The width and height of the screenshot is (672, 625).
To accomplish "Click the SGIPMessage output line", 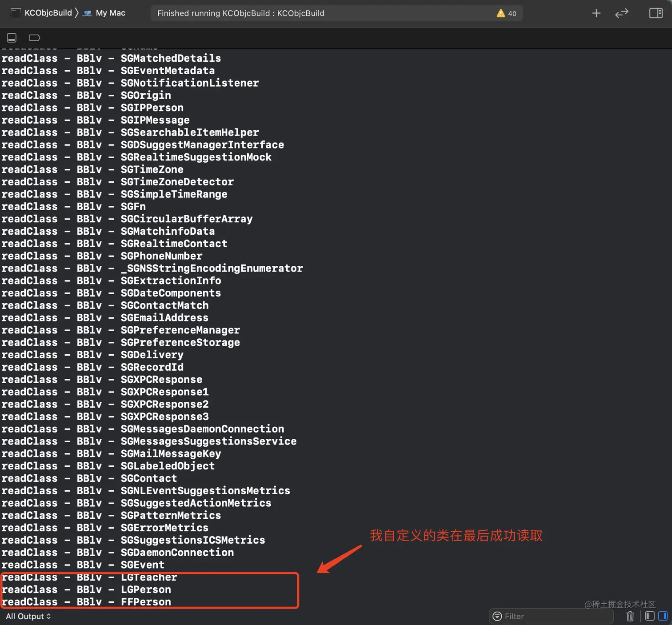I will [x=96, y=120].
